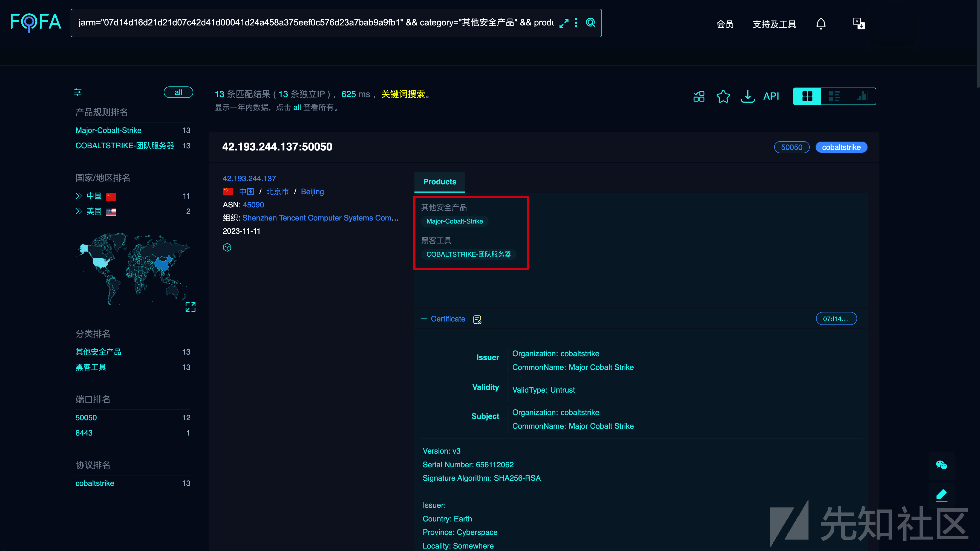Open the search options three-dot menu

[576, 23]
